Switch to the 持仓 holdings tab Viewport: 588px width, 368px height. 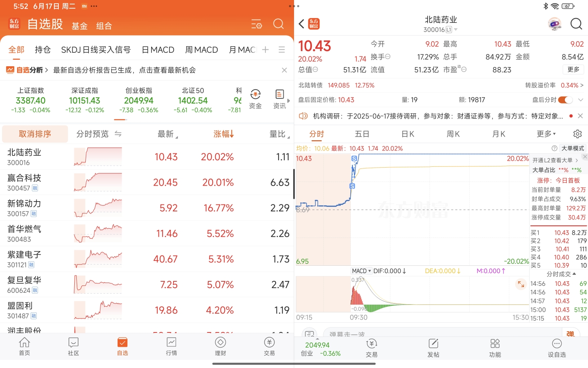click(43, 50)
